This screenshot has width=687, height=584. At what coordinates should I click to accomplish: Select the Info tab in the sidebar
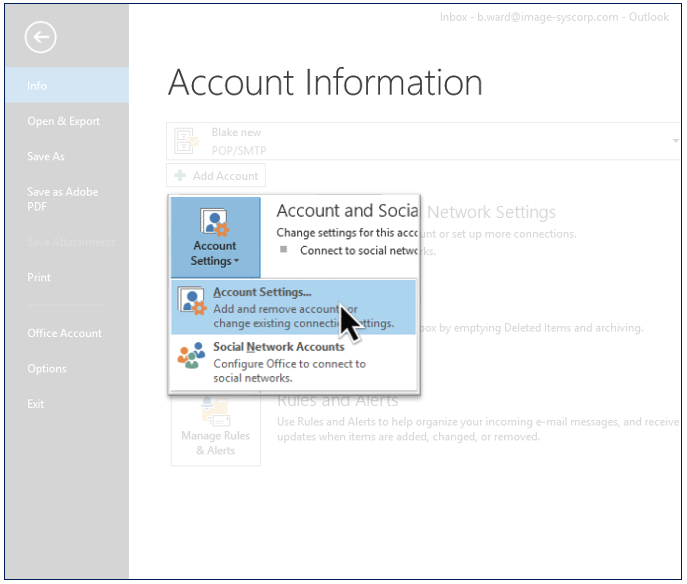point(37,86)
